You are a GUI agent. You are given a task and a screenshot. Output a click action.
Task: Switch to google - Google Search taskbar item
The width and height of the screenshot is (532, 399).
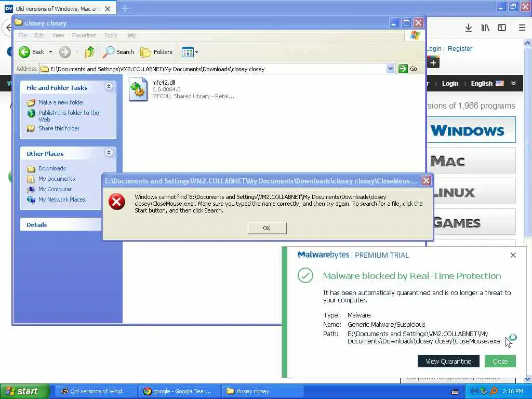click(180, 391)
